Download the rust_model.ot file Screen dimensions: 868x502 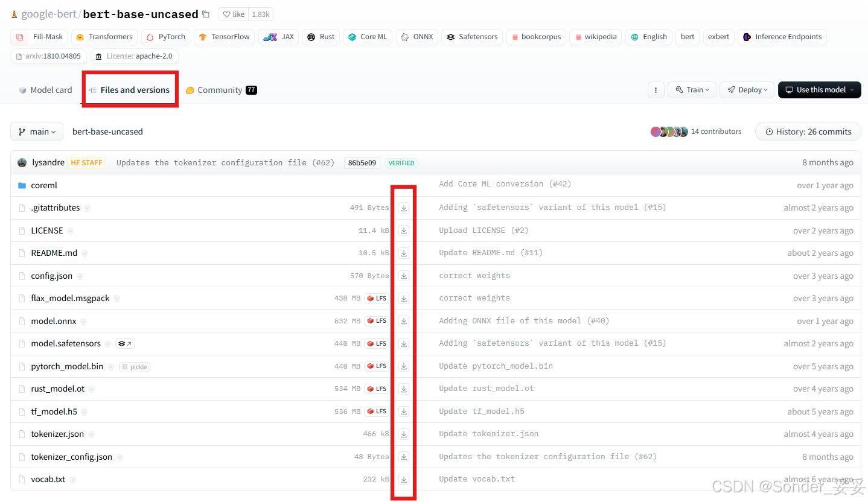coord(404,389)
